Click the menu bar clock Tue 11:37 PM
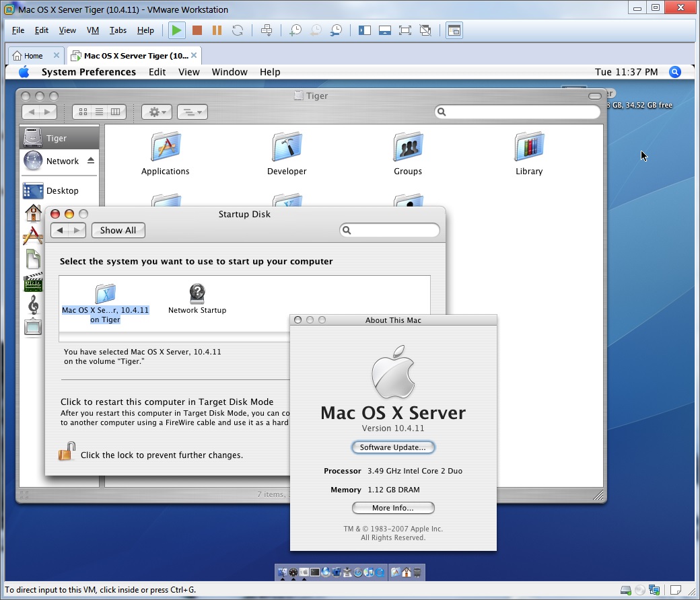700x600 pixels. pos(626,72)
